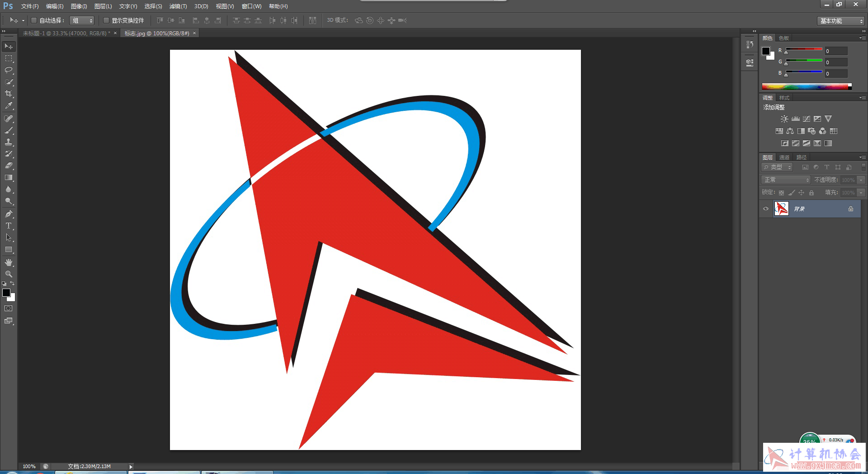Switch to the 色板 tab
This screenshot has height=474, width=868.
coord(784,38)
